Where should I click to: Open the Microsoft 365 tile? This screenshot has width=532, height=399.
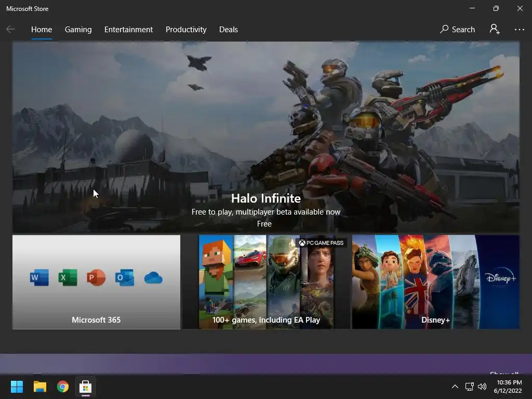point(96,282)
